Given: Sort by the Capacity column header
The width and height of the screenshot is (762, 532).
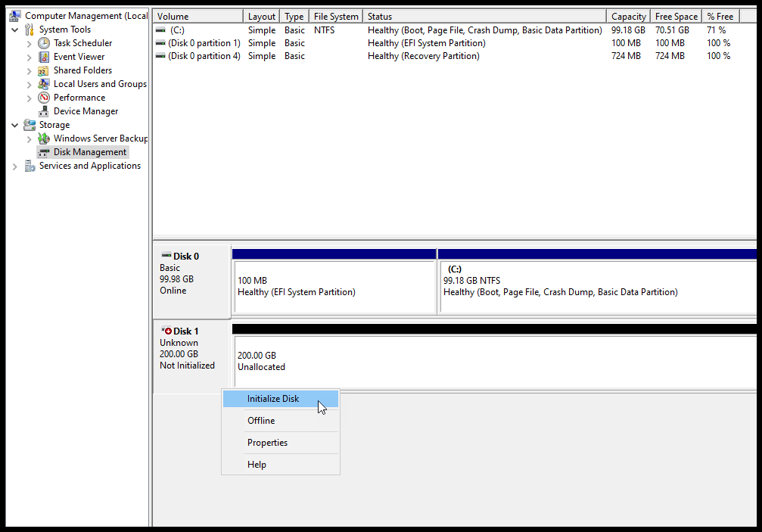Looking at the screenshot, I should (x=628, y=17).
